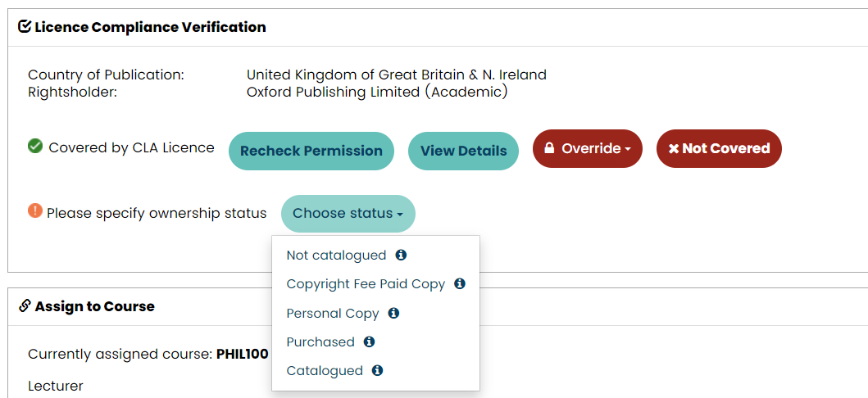Select Personal Copy ownership status
This screenshot has width=868, height=398.
[333, 313]
